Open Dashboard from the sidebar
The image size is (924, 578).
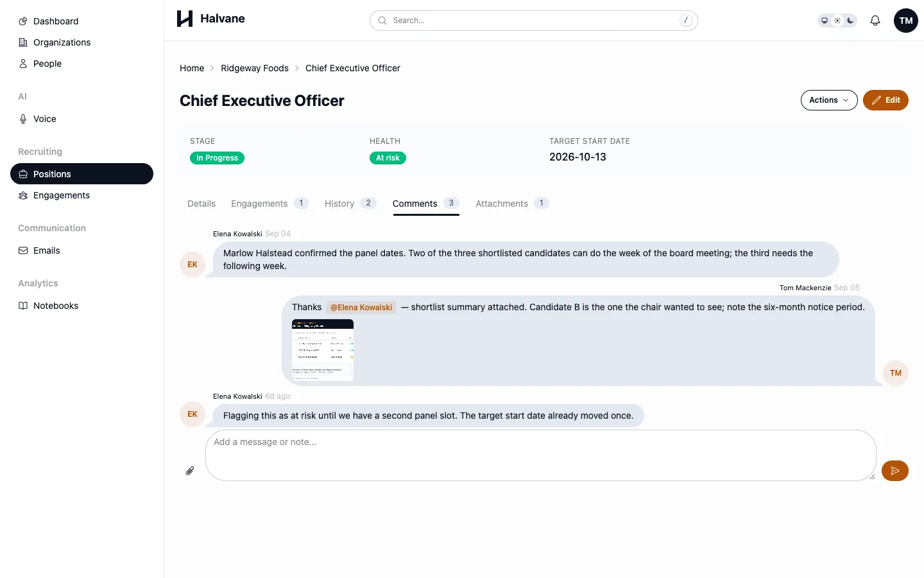[x=81, y=21]
